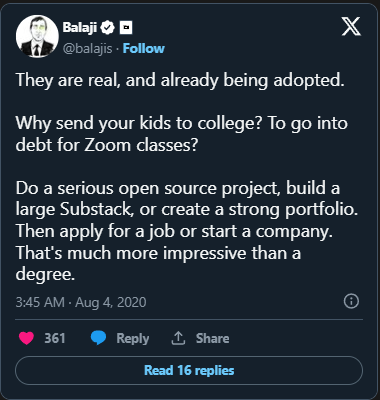
Task: Click the square affiliate badge beside Balaji
Action: coord(126,28)
